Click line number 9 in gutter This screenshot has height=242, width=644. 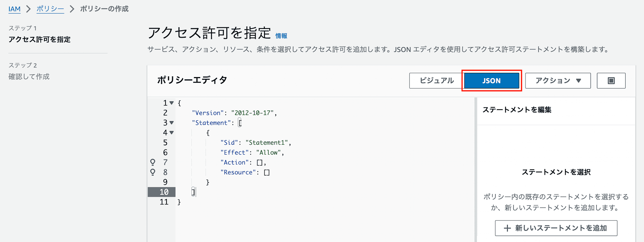(x=165, y=182)
